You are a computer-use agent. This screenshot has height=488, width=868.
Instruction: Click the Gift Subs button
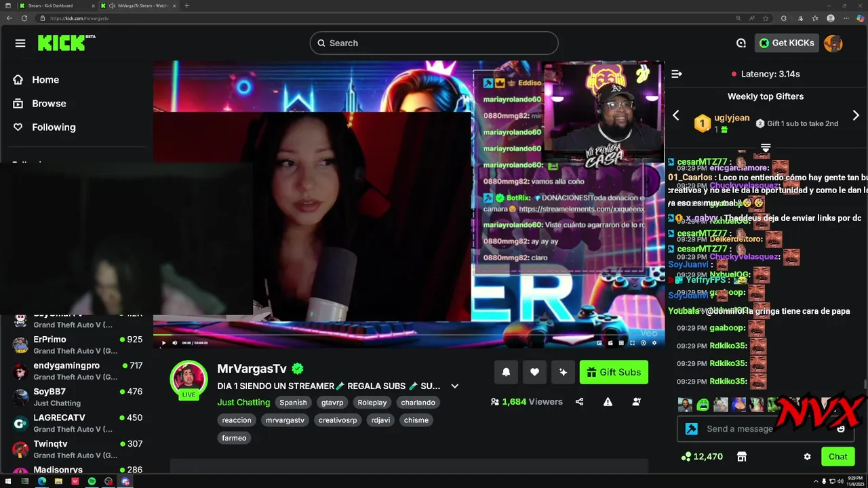click(614, 372)
